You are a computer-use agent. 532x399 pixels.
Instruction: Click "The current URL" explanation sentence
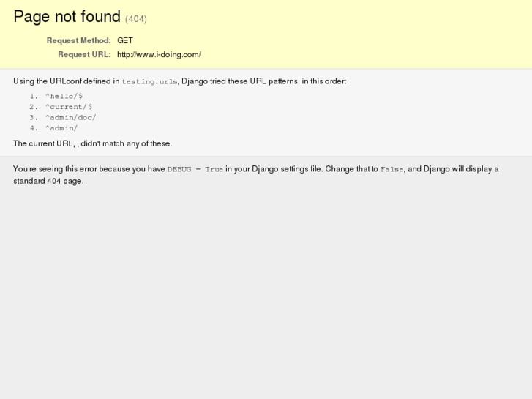point(92,143)
